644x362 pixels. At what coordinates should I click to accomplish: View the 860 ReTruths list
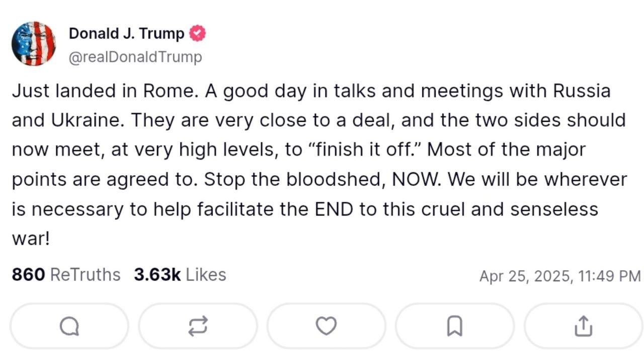pyautogui.click(x=66, y=275)
